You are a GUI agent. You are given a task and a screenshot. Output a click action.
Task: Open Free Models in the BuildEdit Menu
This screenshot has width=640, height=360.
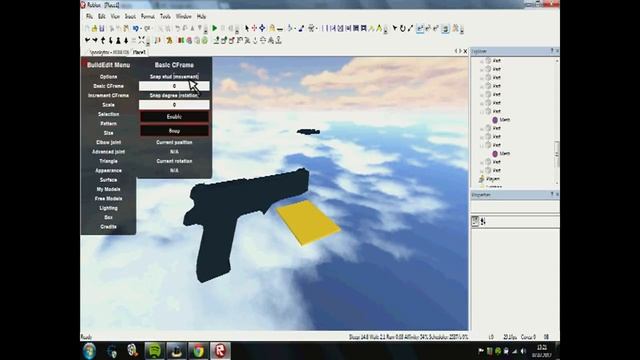pos(109,199)
